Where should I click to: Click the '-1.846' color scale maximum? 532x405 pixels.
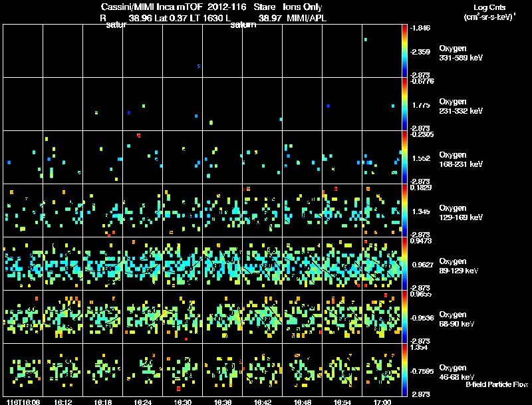click(x=420, y=28)
